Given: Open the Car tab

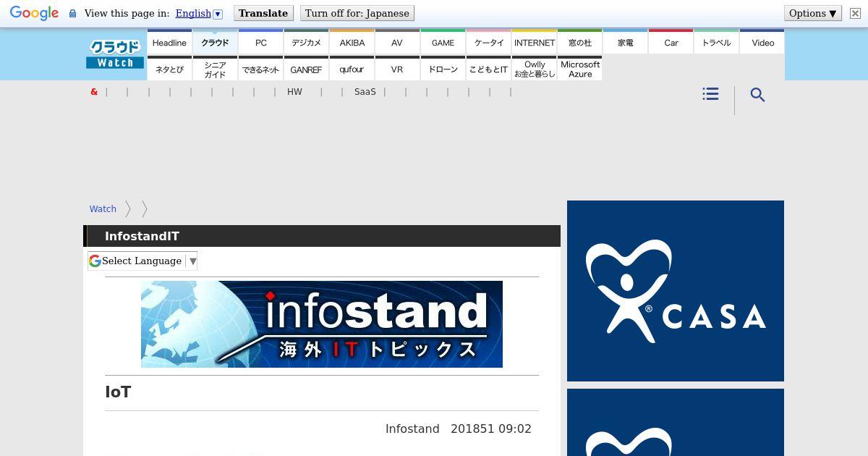Looking at the screenshot, I should pyautogui.click(x=671, y=42).
